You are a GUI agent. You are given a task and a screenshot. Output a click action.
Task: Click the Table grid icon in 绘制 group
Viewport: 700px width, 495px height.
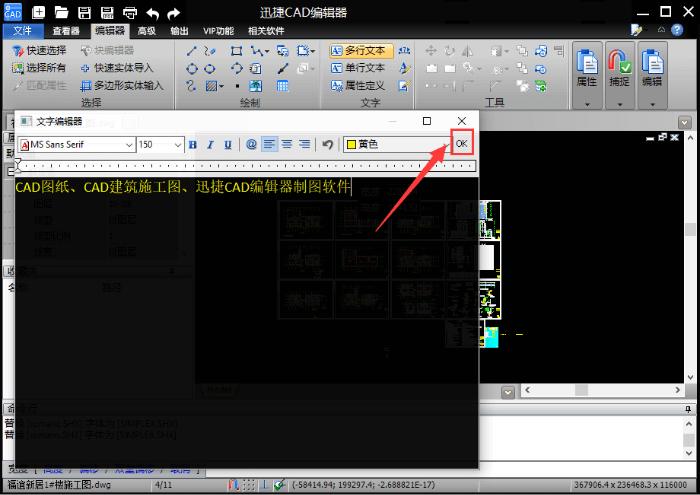(283, 86)
